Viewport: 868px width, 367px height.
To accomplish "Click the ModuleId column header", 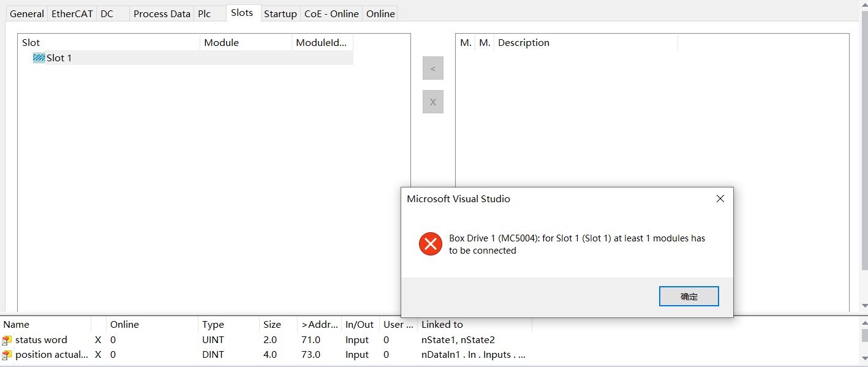I will pos(323,43).
